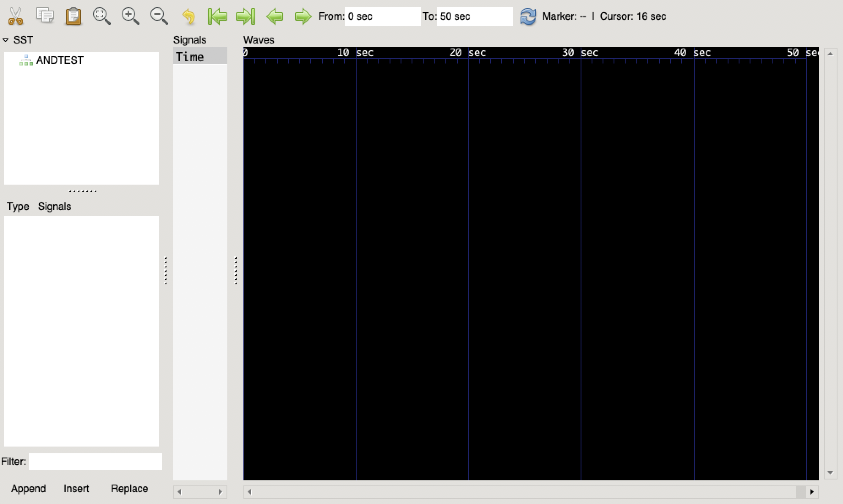The width and height of the screenshot is (843, 504).
Task: Click the Cut (scissors) toolbar icon
Action: point(16,16)
